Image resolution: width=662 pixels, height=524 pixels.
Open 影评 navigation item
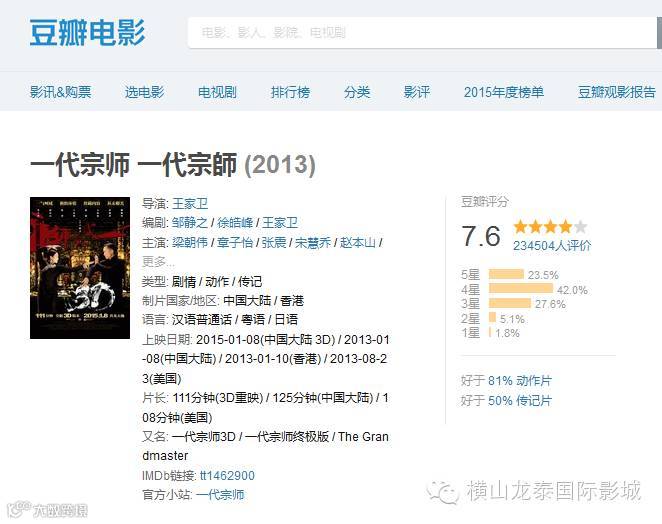tap(417, 92)
